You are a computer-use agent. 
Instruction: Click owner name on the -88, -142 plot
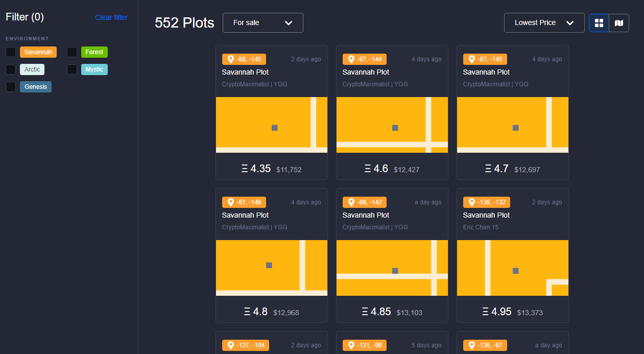(x=375, y=227)
